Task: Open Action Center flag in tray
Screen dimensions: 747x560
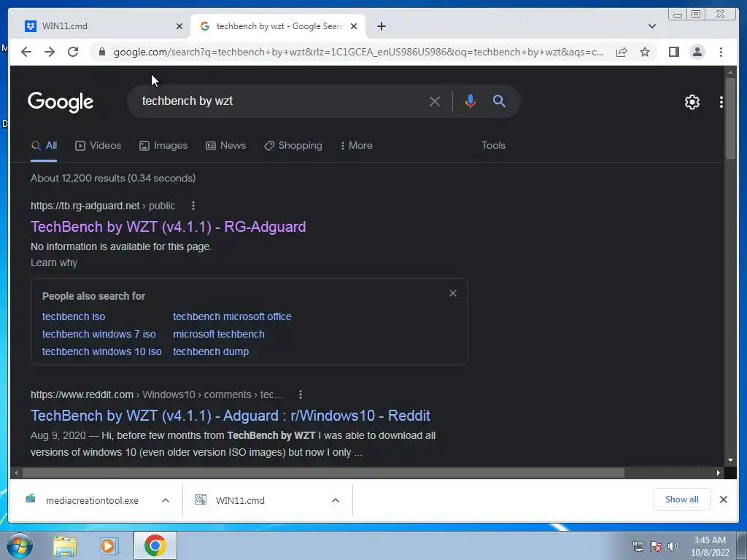Action: [656, 546]
